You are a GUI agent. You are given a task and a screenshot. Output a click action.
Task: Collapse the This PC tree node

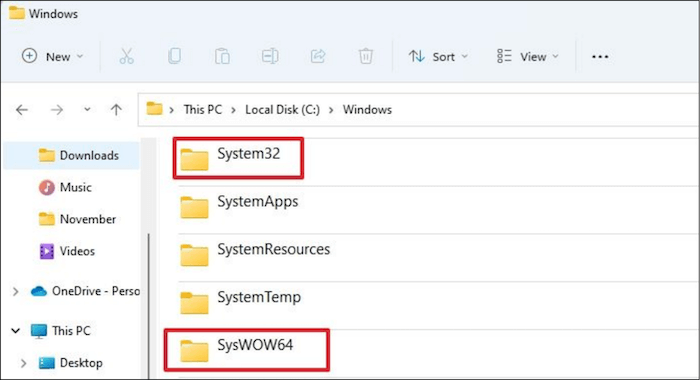[16, 331]
